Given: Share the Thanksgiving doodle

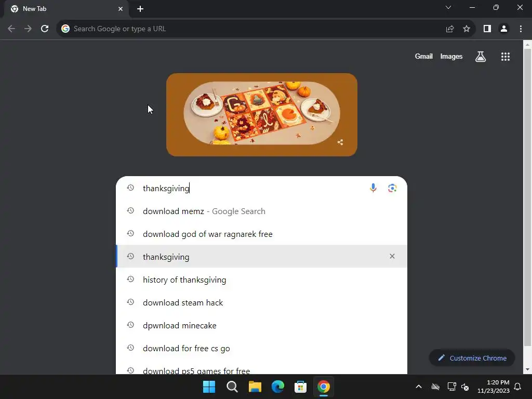Looking at the screenshot, I should (x=340, y=142).
